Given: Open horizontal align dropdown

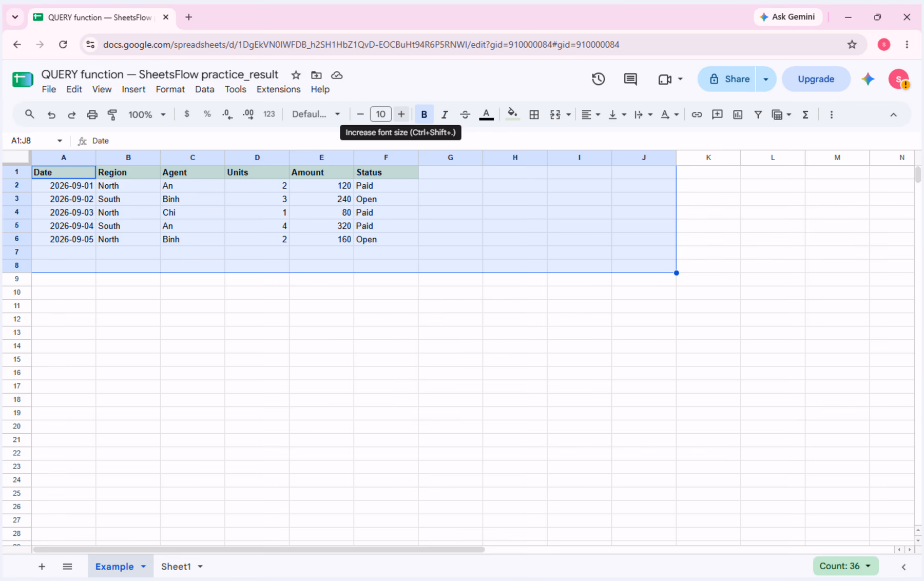Looking at the screenshot, I should (x=591, y=114).
